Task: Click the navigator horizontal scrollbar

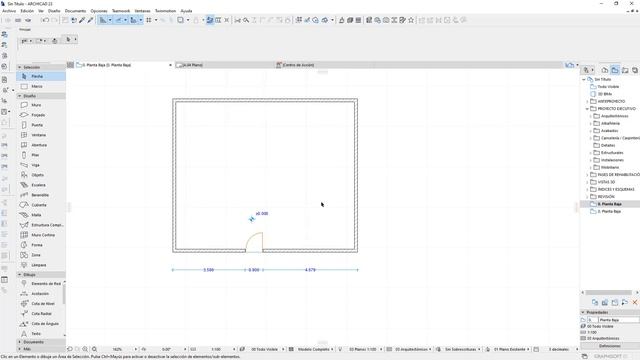Action: (608, 293)
